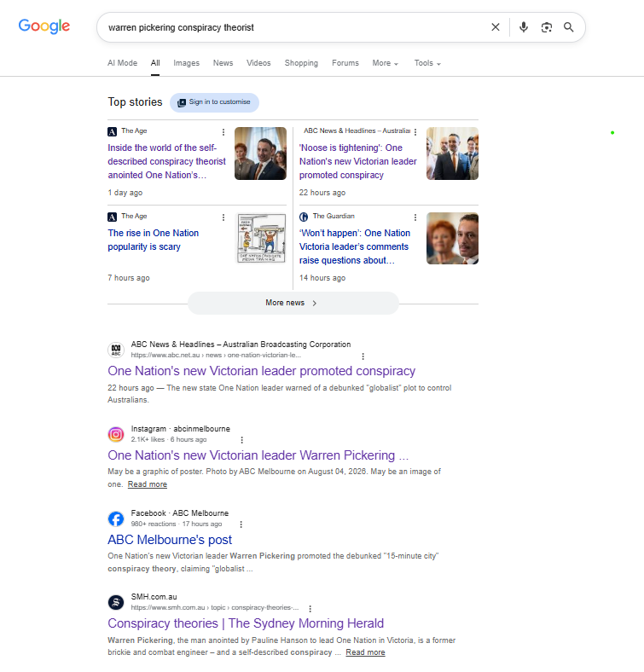Expand the More dropdown

[385, 63]
